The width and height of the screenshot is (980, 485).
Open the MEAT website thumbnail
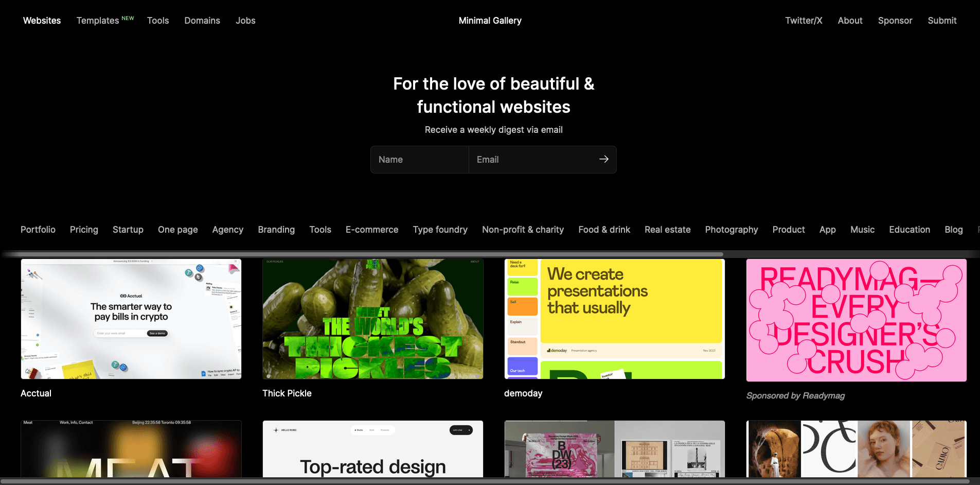coord(131,449)
